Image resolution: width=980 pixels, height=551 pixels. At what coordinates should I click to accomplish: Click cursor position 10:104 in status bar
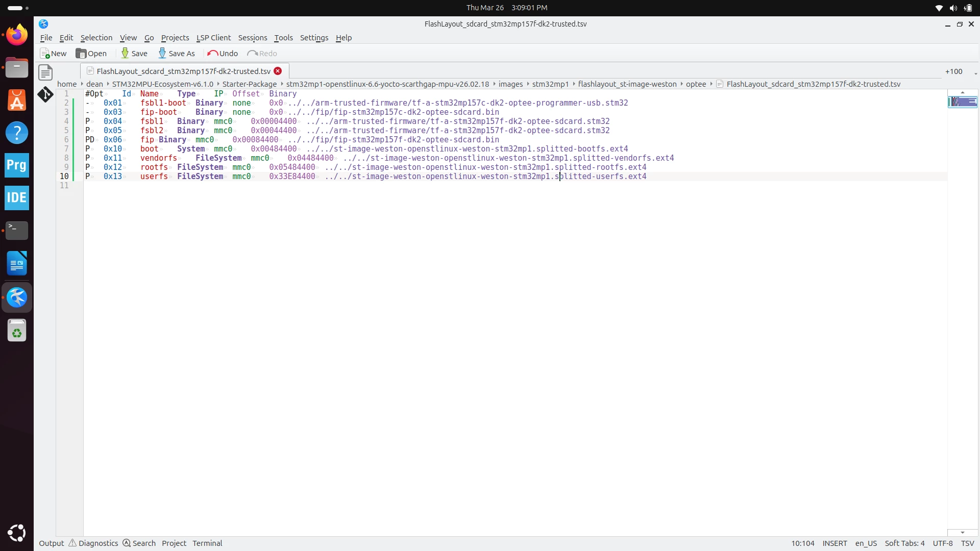[x=803, y=543]
